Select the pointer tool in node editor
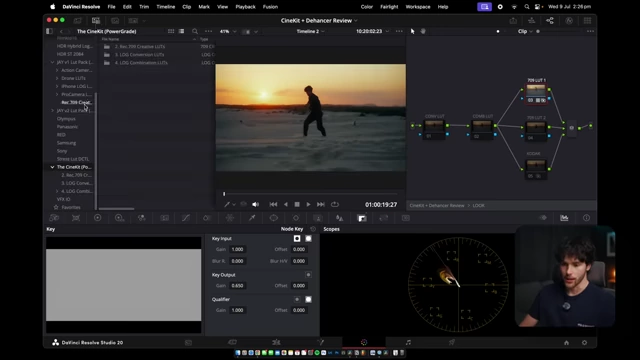640x360 pixels. point(412,31)
